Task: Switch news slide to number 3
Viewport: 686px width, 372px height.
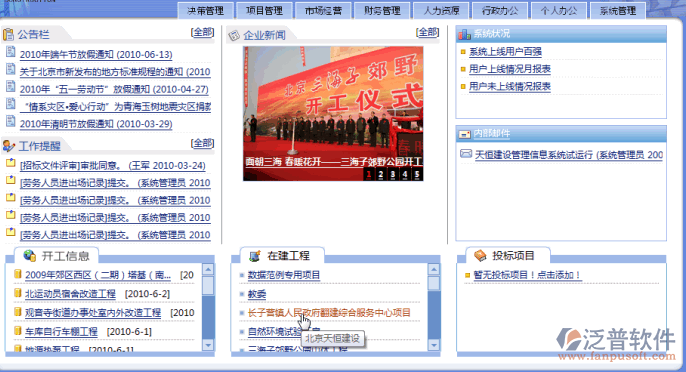Action: (393, 175)
